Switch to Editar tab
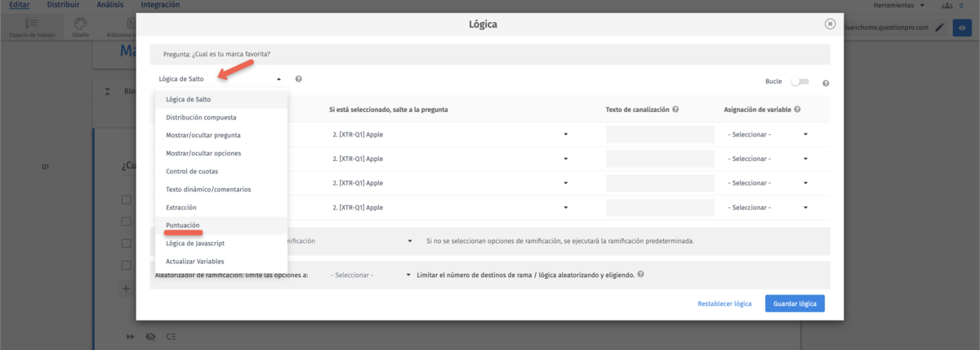Viewport: 980px width, 350px height. pos(19,5)
